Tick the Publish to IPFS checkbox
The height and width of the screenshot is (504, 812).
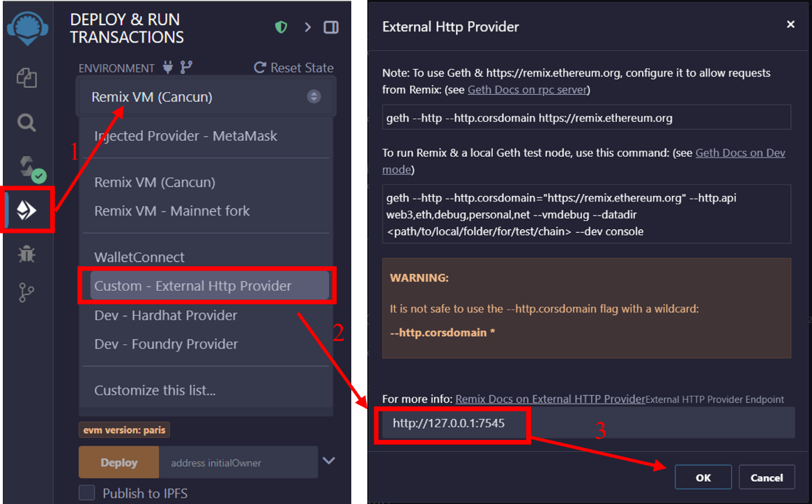click(86, 493)
